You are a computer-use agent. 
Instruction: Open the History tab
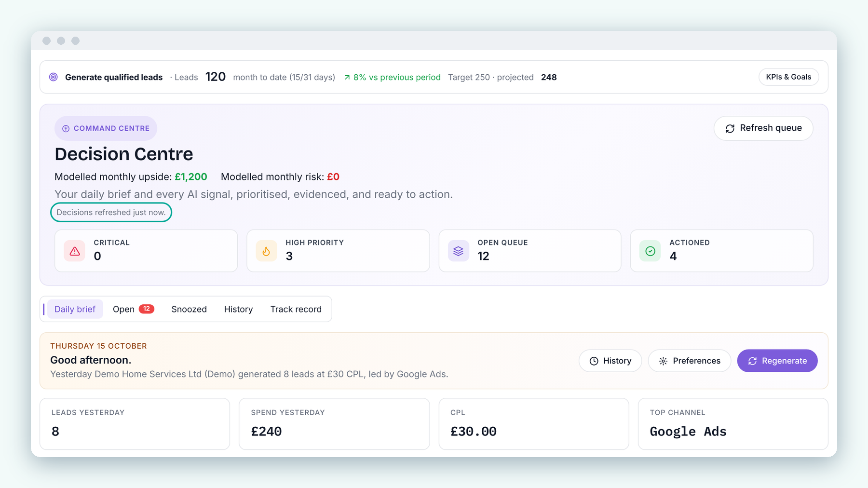[238, 309]
